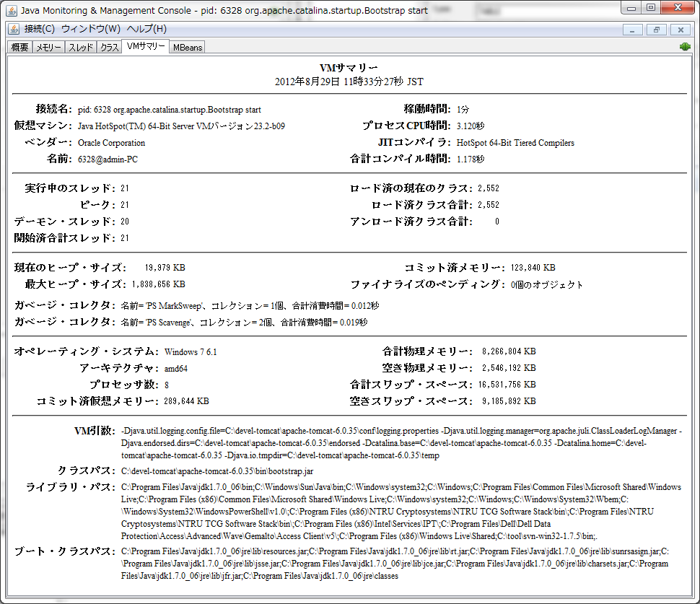Screen dimensions: 700x604
Task: Click connection name pid: 6328 org.apache.catalina.startup.Bootstrap start
Action: 169,110
